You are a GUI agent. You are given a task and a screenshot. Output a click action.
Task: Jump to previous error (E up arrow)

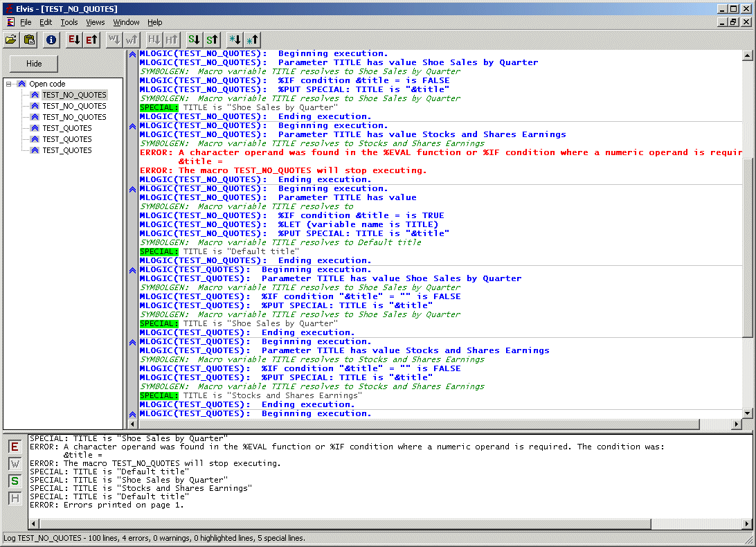pyautogui.click(x=91, y=39)
